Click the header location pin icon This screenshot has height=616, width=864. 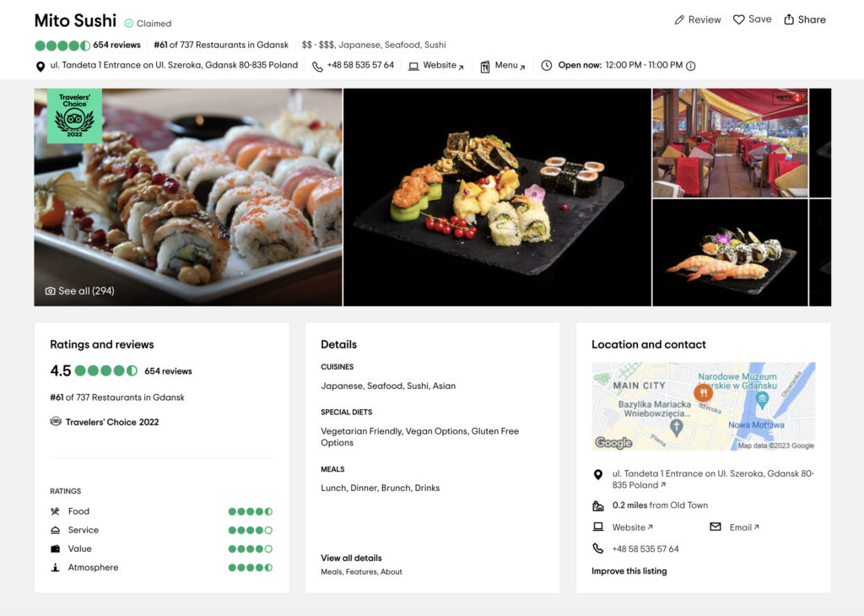pyautogui.click(x=40, y=67)
